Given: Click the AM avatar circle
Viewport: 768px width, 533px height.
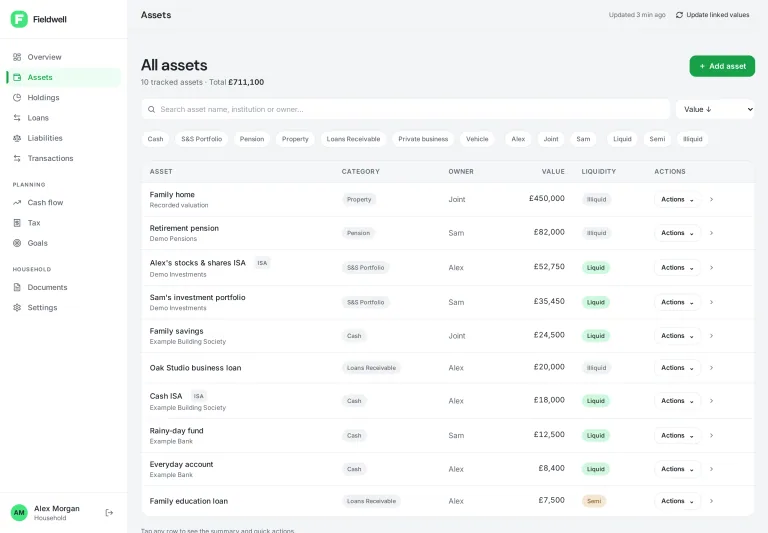Looking at the screenshot, I should [19, 512].
